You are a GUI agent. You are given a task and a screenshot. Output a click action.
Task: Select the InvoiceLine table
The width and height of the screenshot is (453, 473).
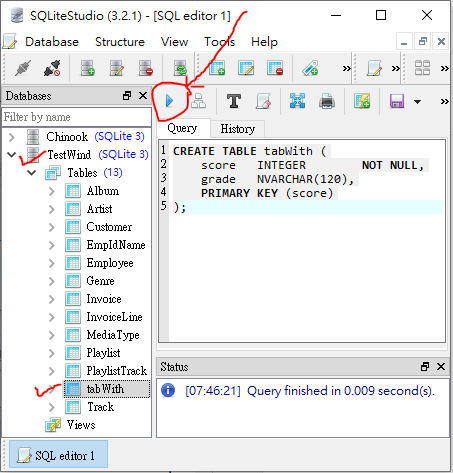114,317
